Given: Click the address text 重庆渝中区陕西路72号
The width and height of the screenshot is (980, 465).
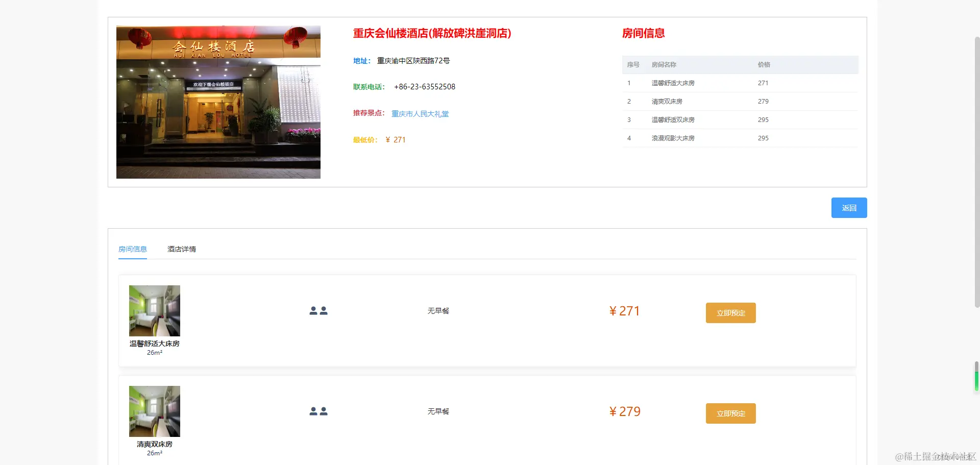Looking at the screenshot, I should coord(413,61).
